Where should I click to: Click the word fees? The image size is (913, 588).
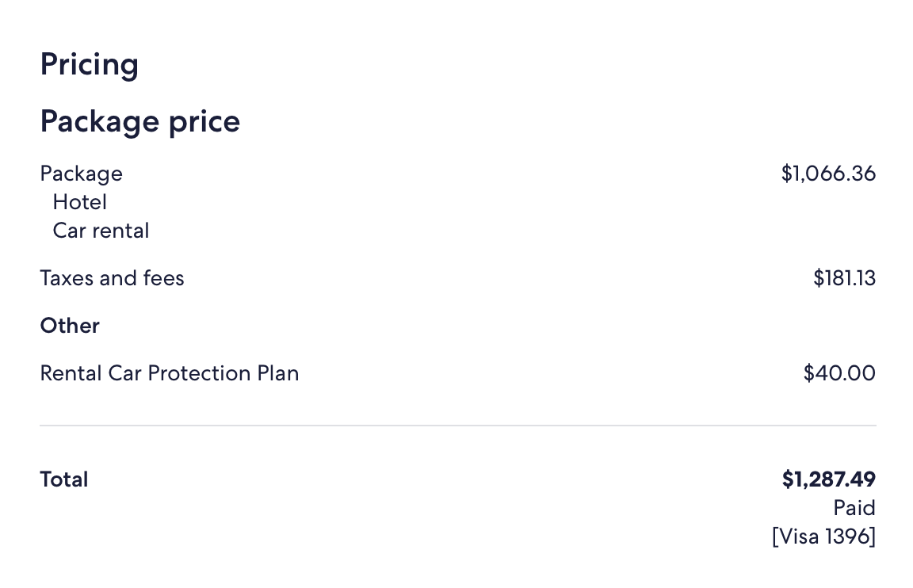pyautogui.click(x=163, y=278)
